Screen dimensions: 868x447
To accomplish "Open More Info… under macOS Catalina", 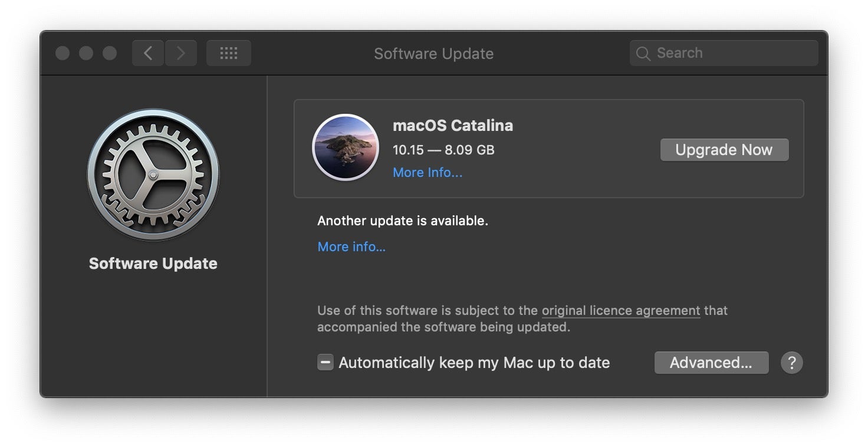I will [428, 173].
